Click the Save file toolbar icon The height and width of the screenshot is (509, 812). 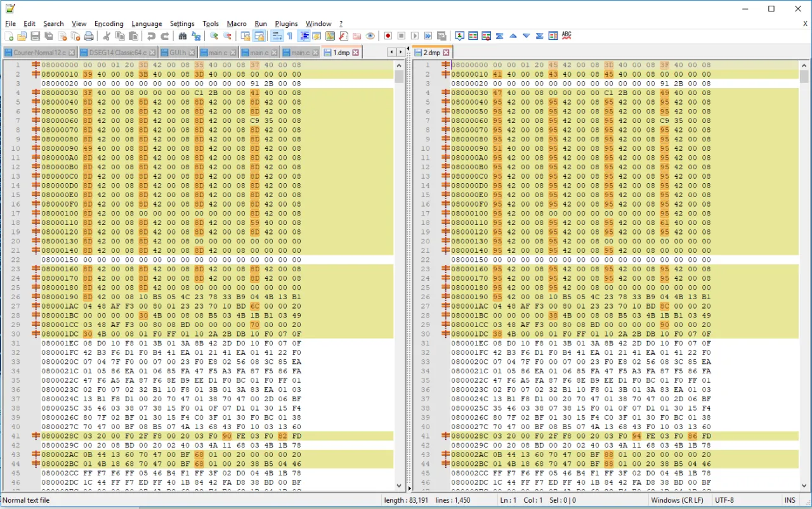pyautogui.click(x=36, y=36)
